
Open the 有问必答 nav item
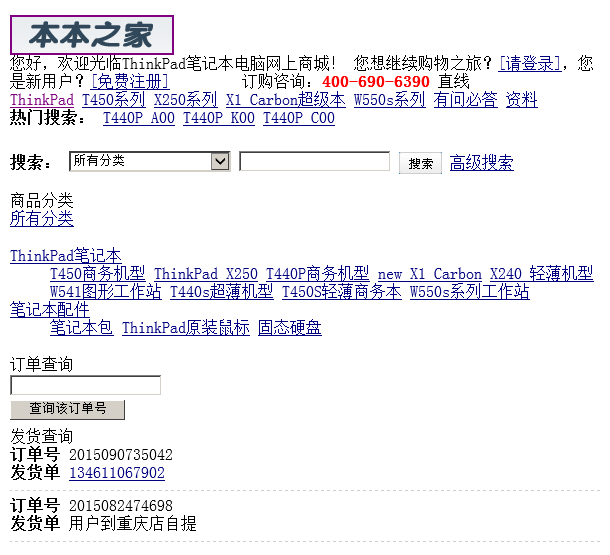pyautogui.click(x=465, y=100)
